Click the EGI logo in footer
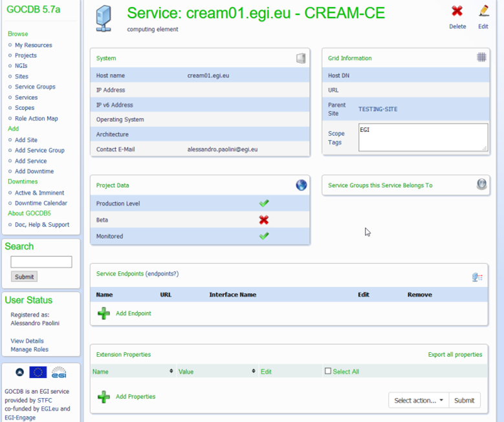 pos(59,372)
